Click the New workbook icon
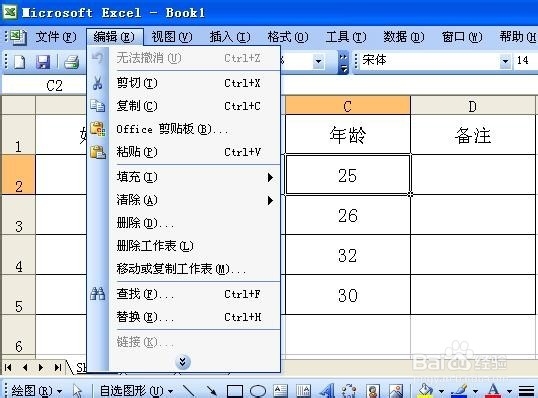This screenshot has height=398, width=538. tap(20, 62)
